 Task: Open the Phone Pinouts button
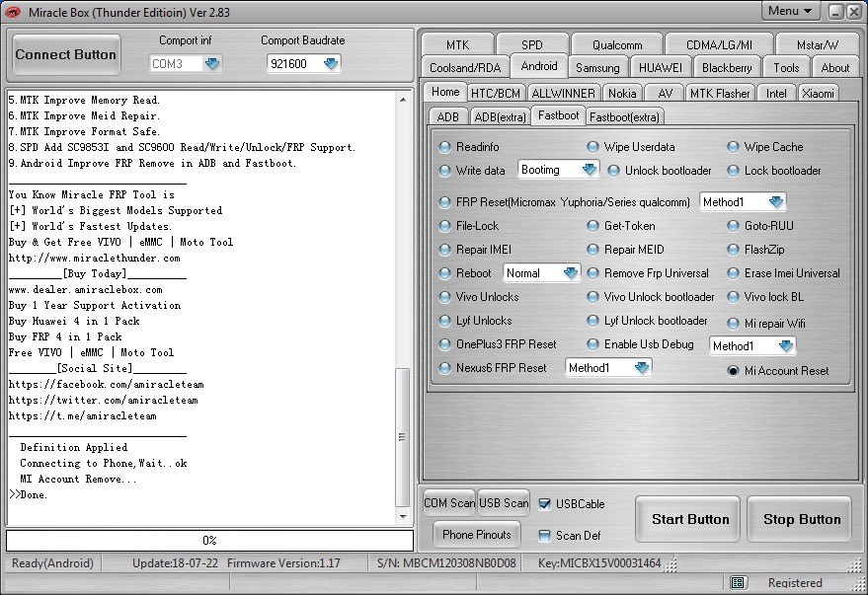click(x=477, y=534)
